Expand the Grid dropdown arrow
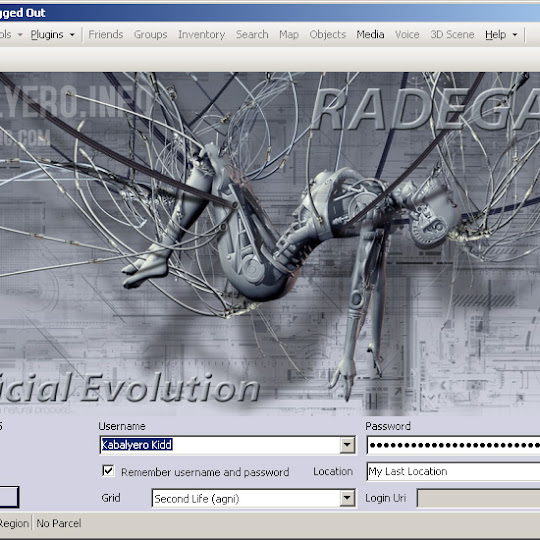Viewport: 540px width, 540px height. tap(347, 498)
